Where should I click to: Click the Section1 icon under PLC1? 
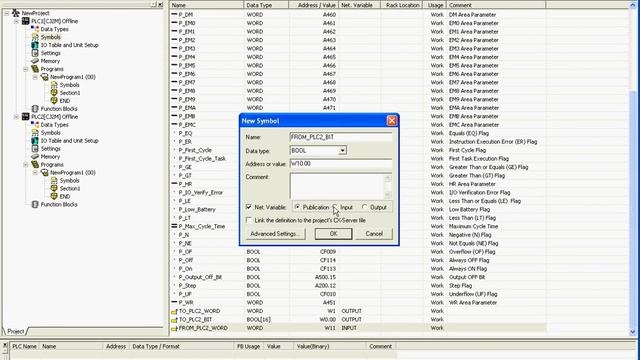click(x=54, y=93)
